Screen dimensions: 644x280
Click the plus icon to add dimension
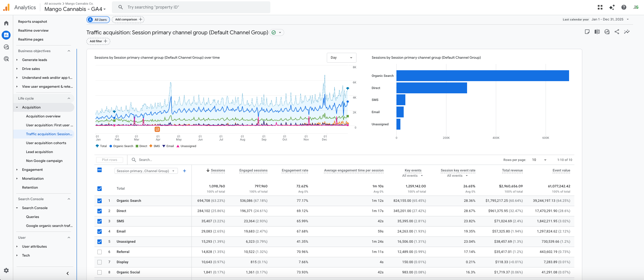185,171
